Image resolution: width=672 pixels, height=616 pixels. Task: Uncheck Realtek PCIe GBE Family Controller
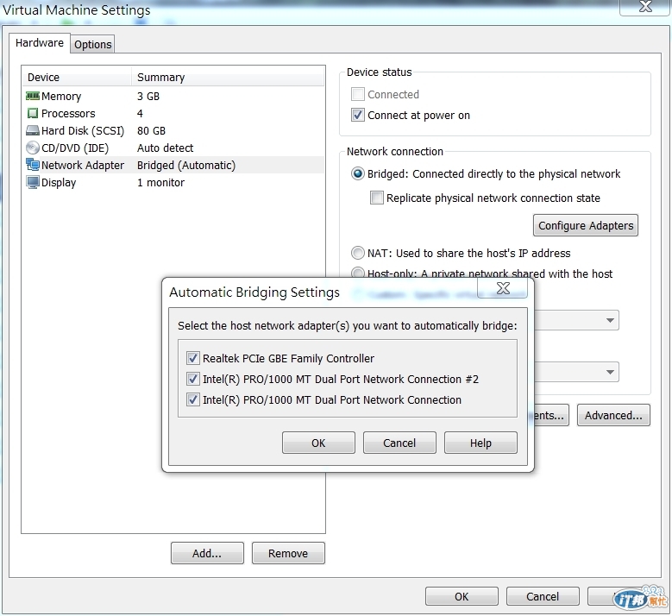point(193,358)
